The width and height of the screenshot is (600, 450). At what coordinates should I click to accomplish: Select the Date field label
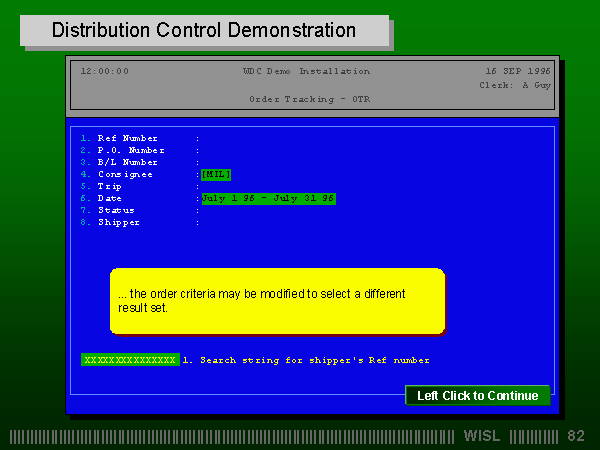pos(109,198)
